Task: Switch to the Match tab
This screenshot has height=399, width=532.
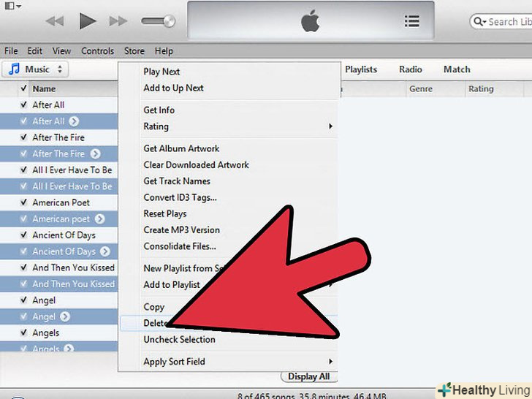Action: point(457,69)
